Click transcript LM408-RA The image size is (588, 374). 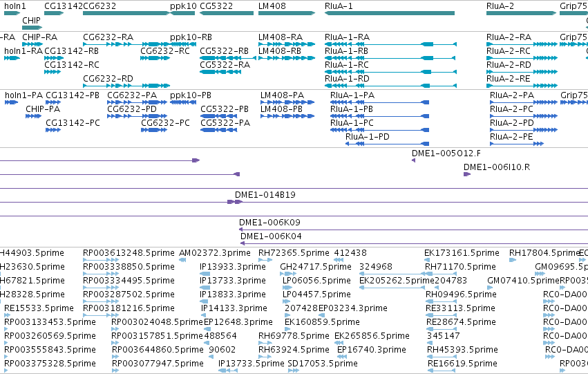click(x=287, y=44)
